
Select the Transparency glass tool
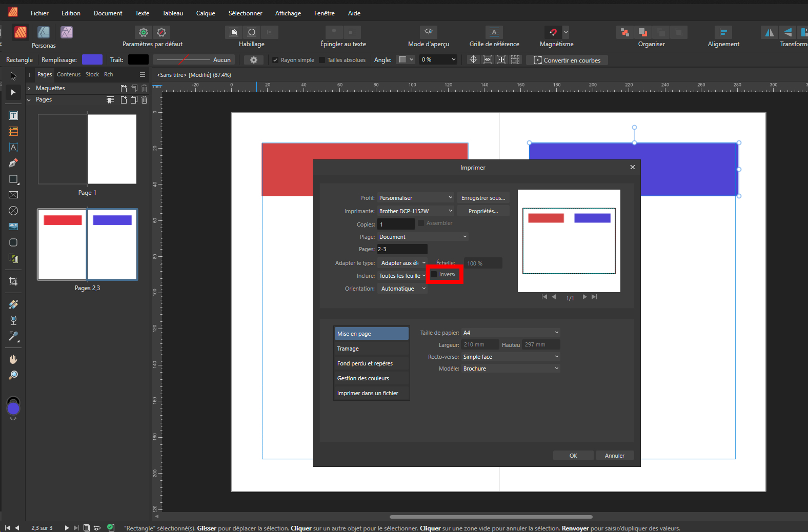(13, 320)
